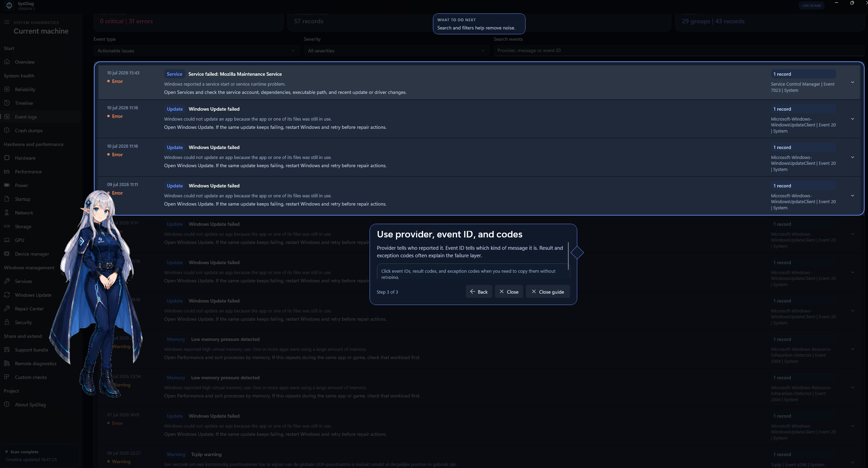The width and height of the screenshot is (868, 468).
Task: Open the Remote diagnostics icon
Action: 7,363
